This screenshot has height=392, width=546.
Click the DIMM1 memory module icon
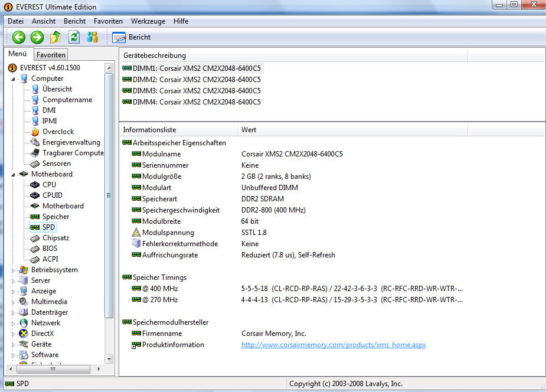[127, 68]
